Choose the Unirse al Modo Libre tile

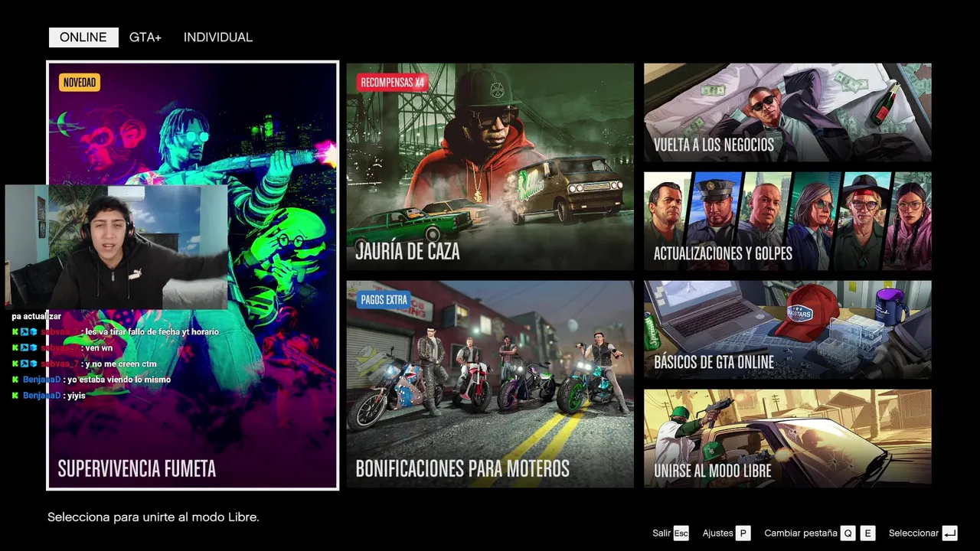click(788, 439)
